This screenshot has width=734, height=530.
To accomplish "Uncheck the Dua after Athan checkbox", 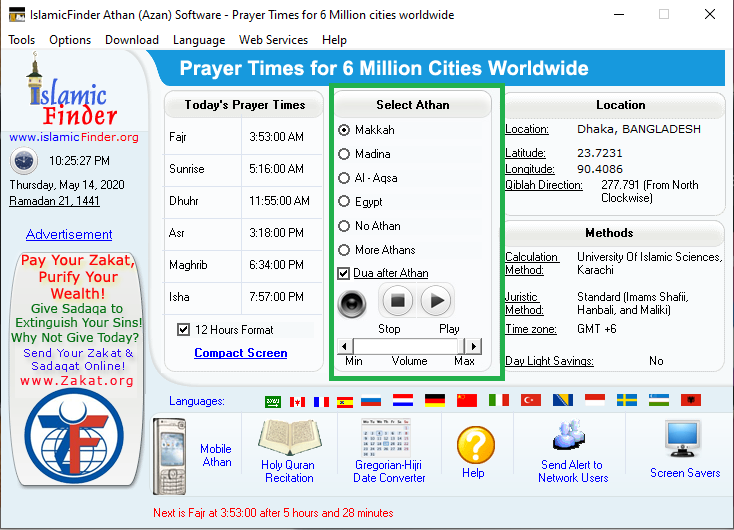I will point(344,273).
